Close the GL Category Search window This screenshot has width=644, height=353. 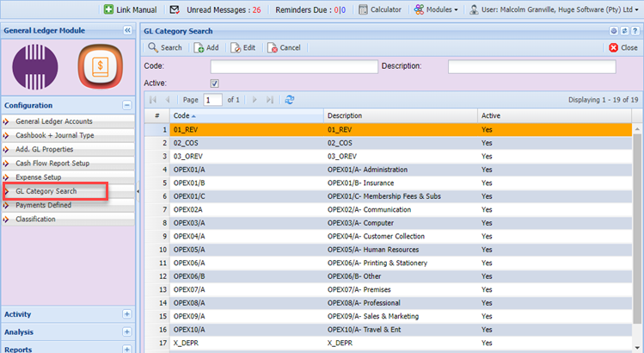(623, 47)
